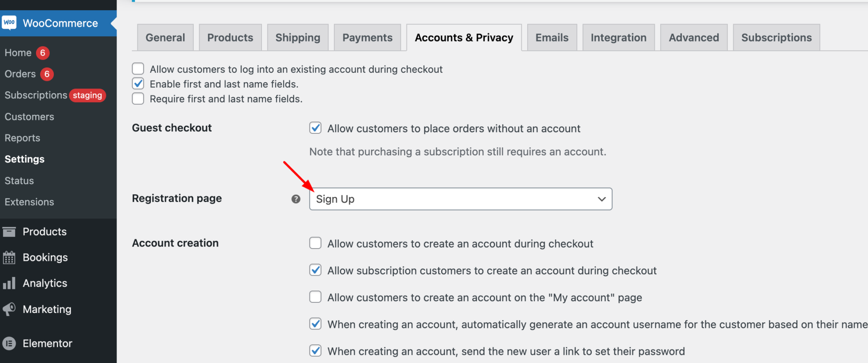Open the Elementor sidebar icon
This screenshot has height=363, width=868.
(10, 344)
